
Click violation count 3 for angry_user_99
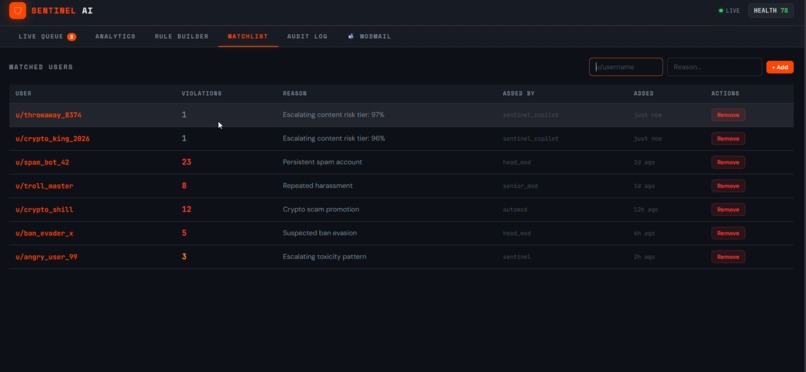click(x=184, y=257)
